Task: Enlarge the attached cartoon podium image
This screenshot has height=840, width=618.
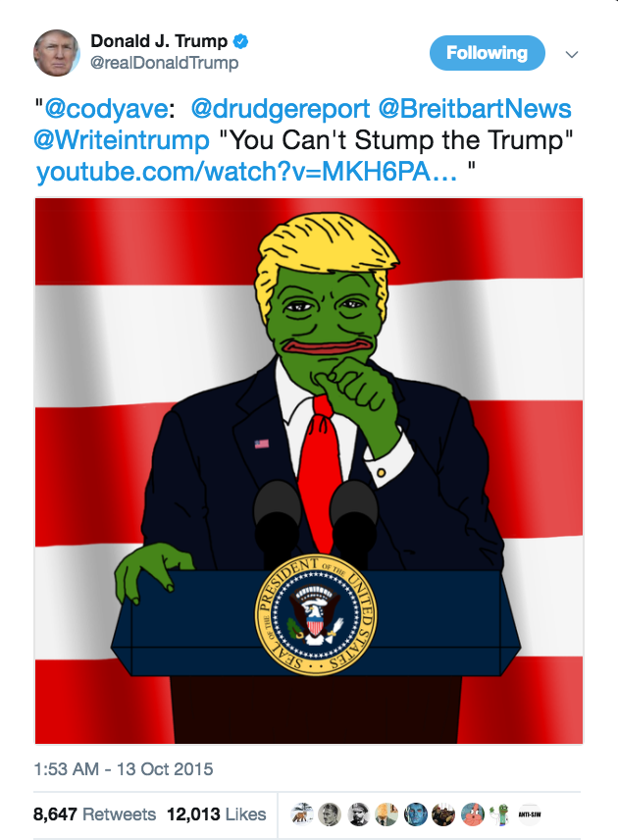Action: point(309,471)
